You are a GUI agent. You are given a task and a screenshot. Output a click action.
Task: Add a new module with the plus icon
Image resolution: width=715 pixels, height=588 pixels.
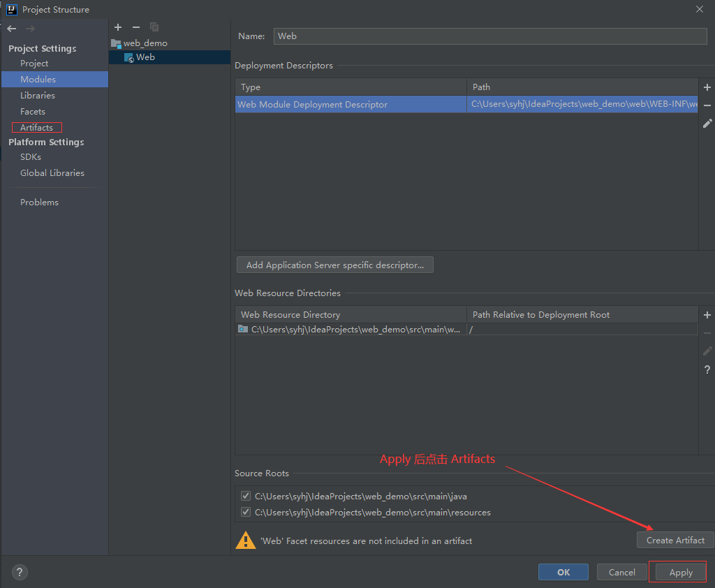(117, 27)
